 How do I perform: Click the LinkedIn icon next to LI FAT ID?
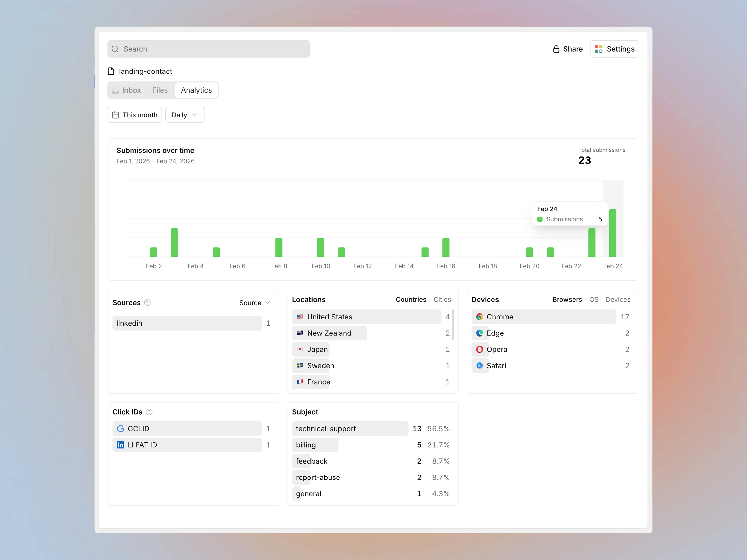click(121, 445)
